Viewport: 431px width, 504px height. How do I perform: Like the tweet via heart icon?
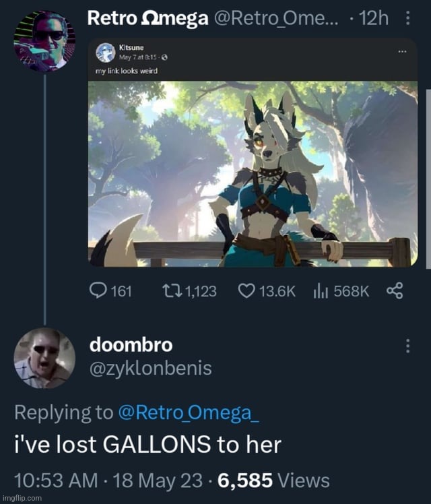point(246,291)
